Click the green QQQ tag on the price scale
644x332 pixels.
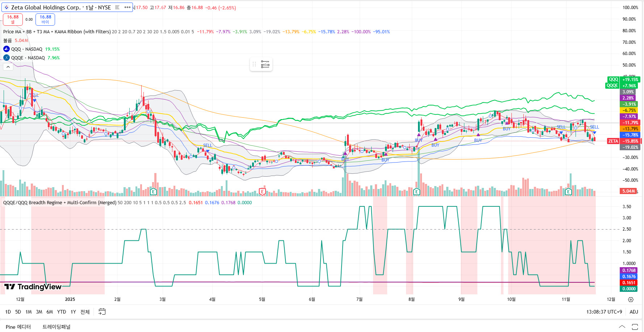[613, 79]
